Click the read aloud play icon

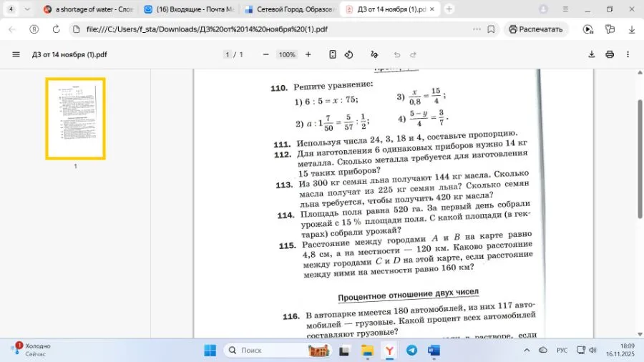(x=588, y=29)
